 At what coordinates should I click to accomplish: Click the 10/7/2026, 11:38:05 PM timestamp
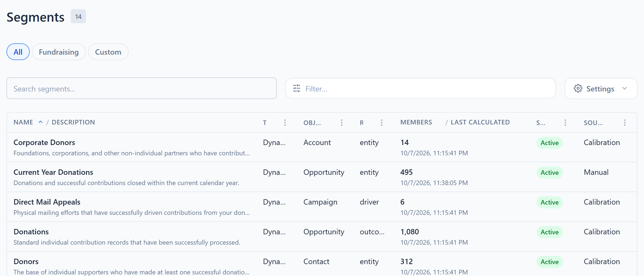(x=434, y=183)
